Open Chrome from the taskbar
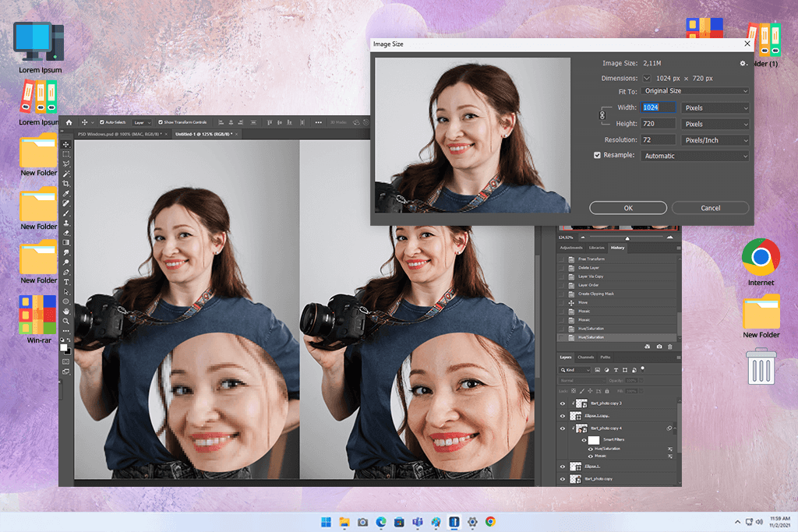Image resolution: width=798 pixels, height=532 pixels. pos(490,522)
